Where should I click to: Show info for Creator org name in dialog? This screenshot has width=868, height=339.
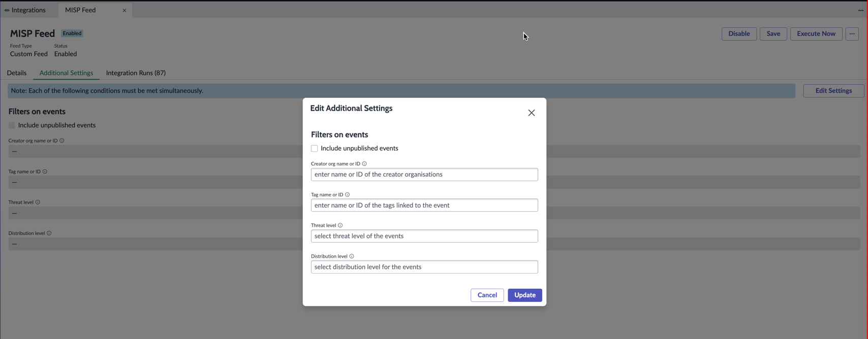click(x=364, y=164)
